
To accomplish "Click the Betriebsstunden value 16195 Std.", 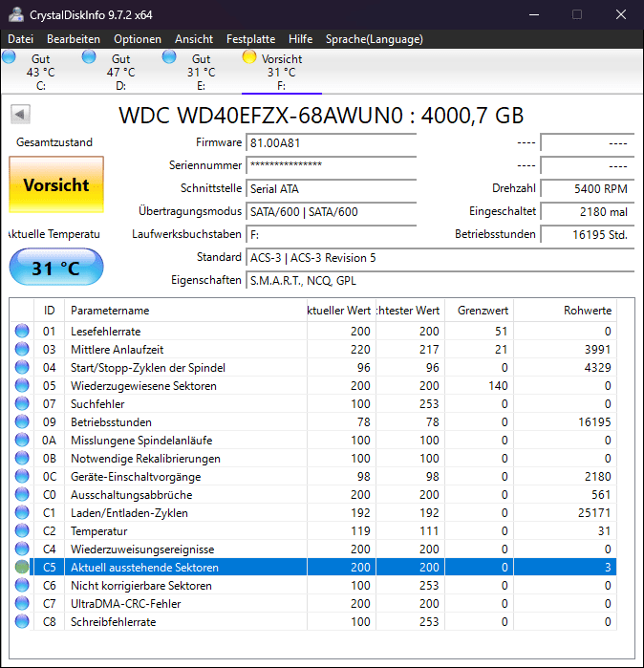I will [x=588, y=234].
